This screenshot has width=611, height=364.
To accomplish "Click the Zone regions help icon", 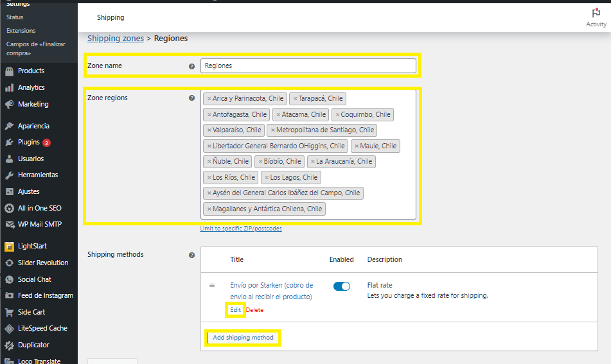I will click(x=191, y=98).
